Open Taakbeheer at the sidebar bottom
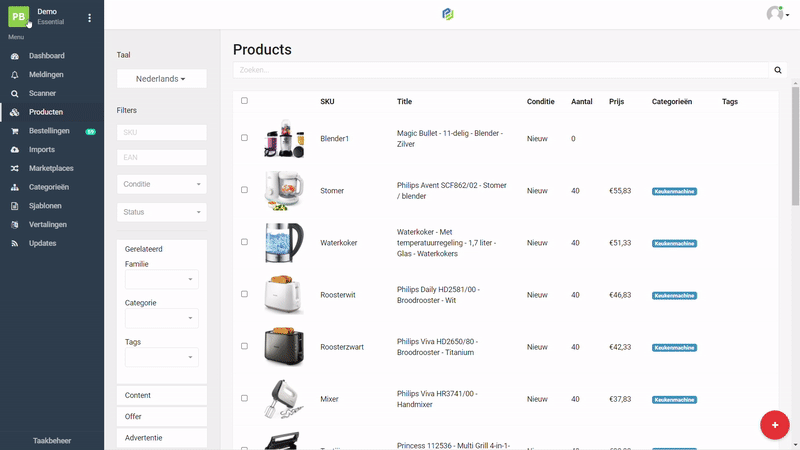 coord(52,441)
